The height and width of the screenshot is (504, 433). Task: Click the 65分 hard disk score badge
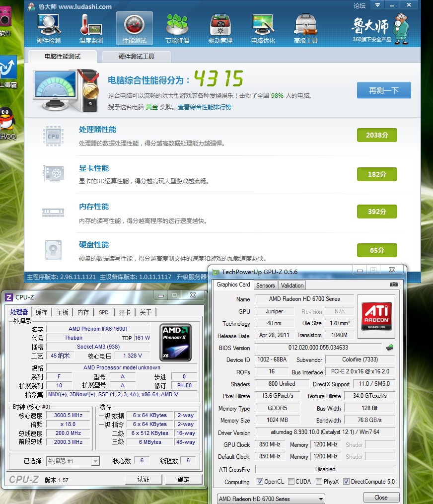pos(377,250)
